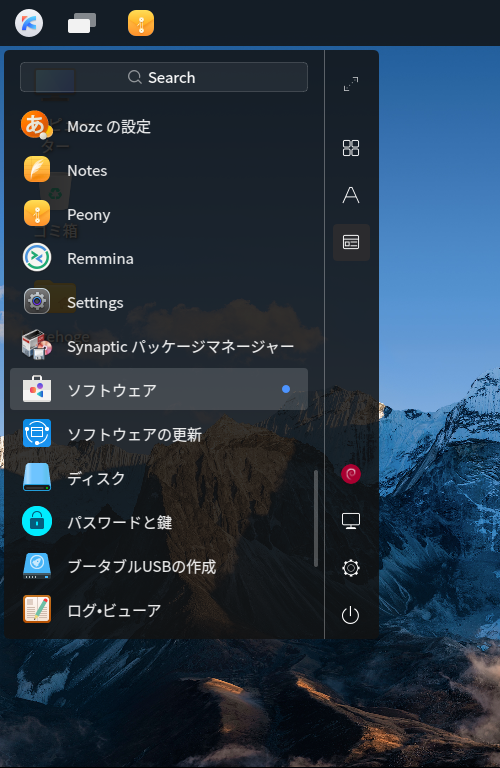Select the ログ・ビューア text label
The height and width of the screenshot is (768, 500).
point(114,611)
